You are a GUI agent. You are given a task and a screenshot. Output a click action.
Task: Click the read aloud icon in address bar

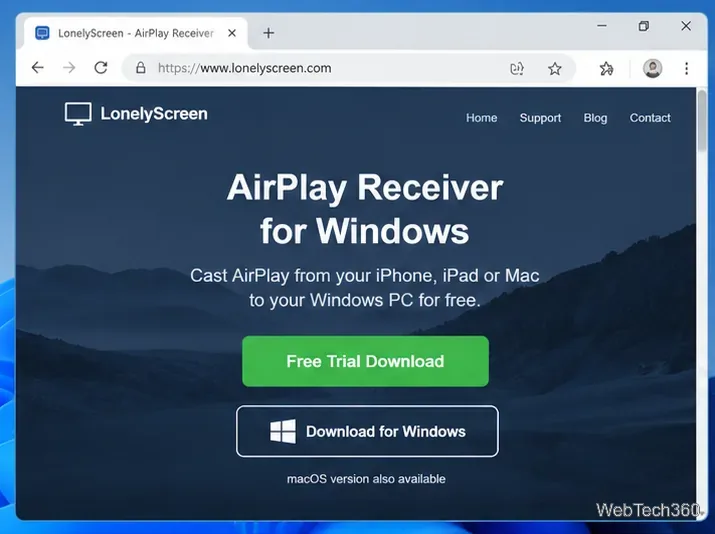pos(517,68)
